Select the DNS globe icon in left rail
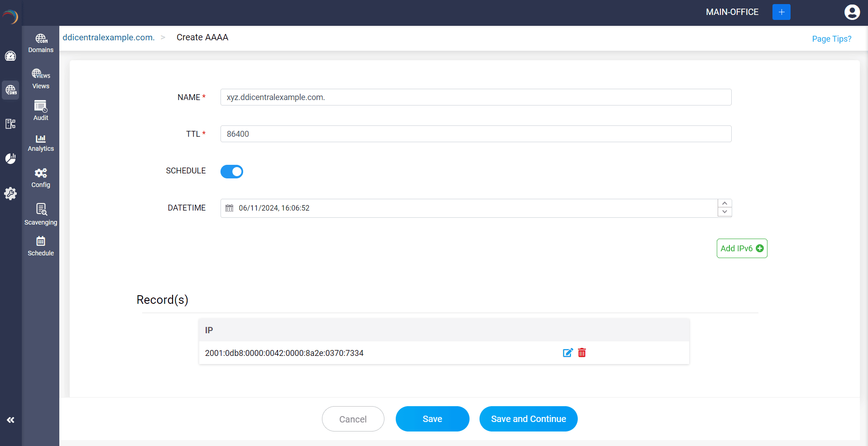 tap(10, 90)
